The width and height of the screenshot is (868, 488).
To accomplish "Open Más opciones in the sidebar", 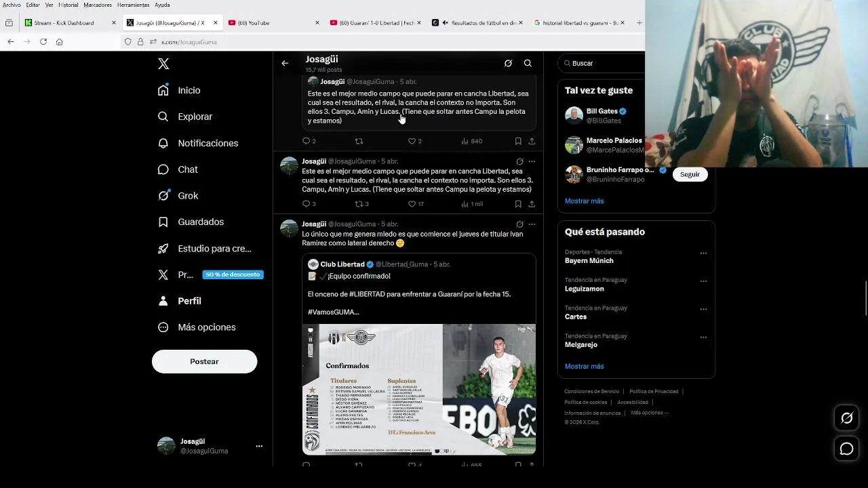I will pyautogui.click(x=197, y=327).
